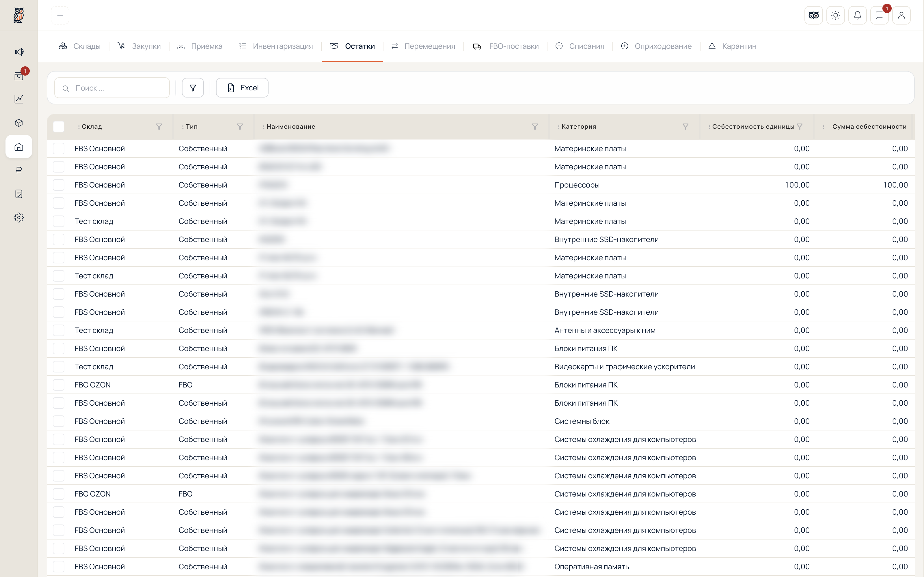Open the analytics chart icon in sidebar
Screen dimensions: 924x577
click(x=19, y=99)
